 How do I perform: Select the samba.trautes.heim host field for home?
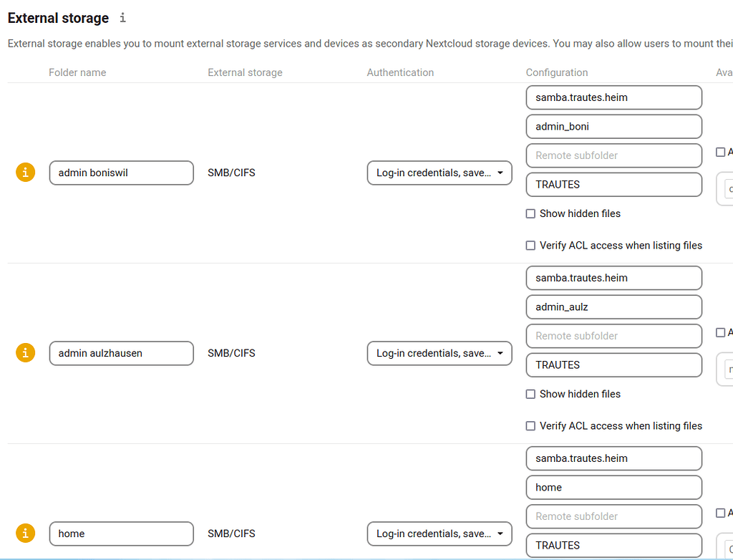[x=613, y=458]
